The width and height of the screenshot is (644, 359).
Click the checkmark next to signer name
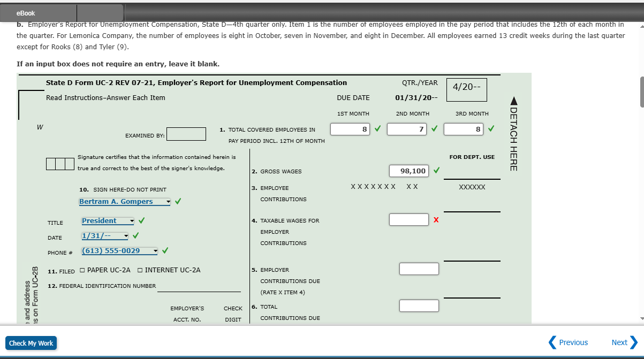tap(178, 201)
